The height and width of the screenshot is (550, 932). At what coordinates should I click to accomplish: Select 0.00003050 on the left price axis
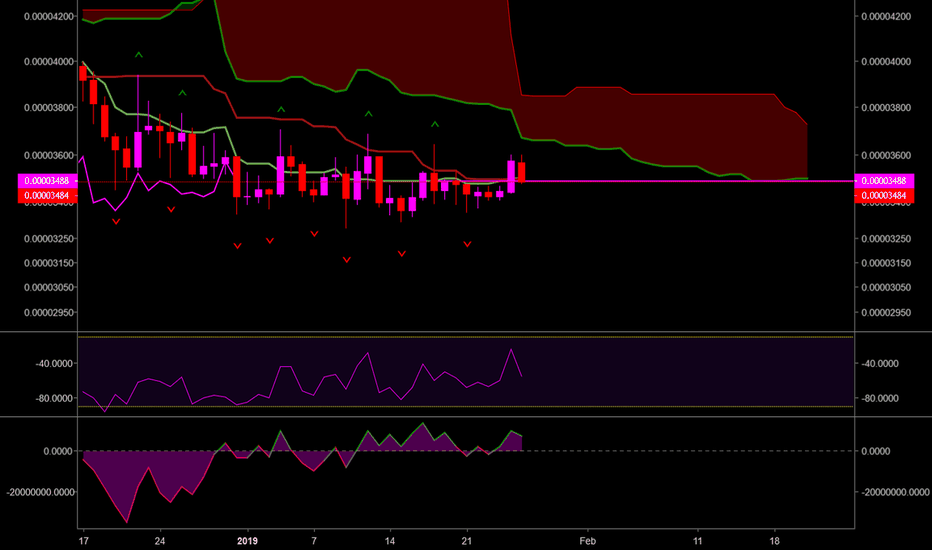point(49,288)
